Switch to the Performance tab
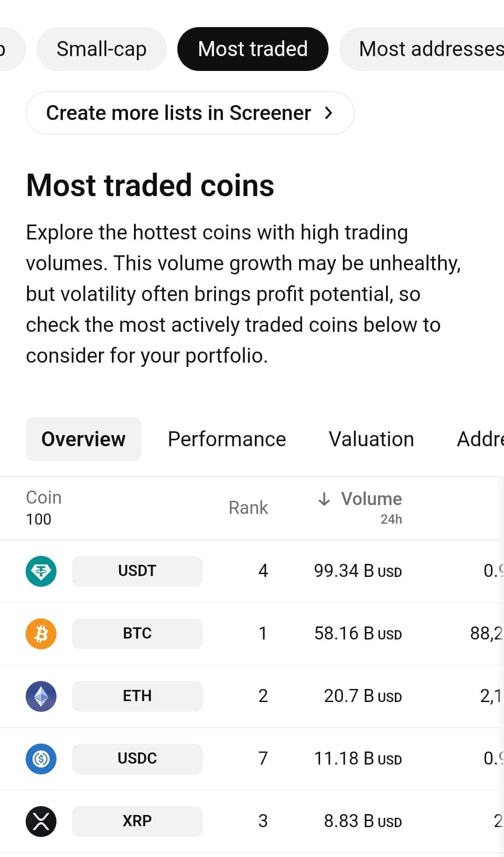Image resolution: width=504 pixels, height=857 pixels. pyautogui.click(x=227, y=439)
